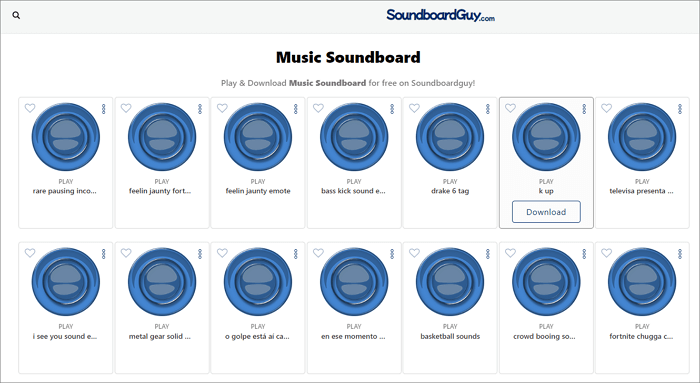Open three-dot options on 'crowd booing so...' card
Screen dimensions: 700x383
click(x=584, y=254)
